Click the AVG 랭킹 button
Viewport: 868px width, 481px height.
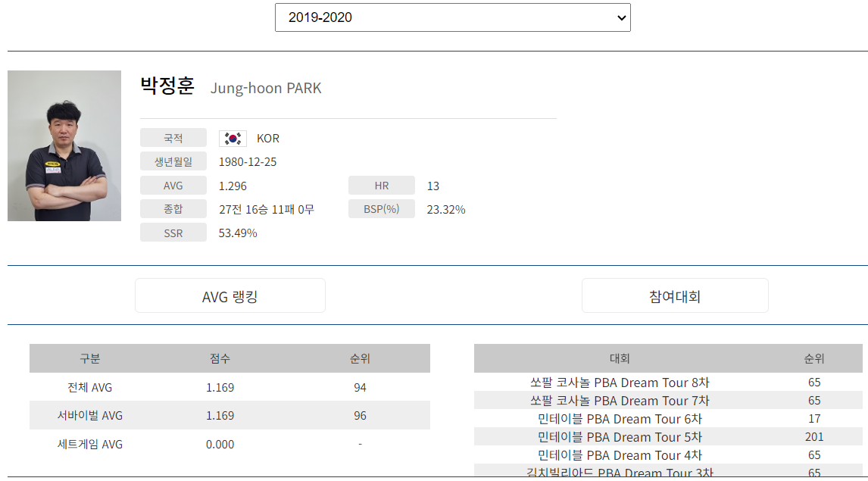click(229, 295)
